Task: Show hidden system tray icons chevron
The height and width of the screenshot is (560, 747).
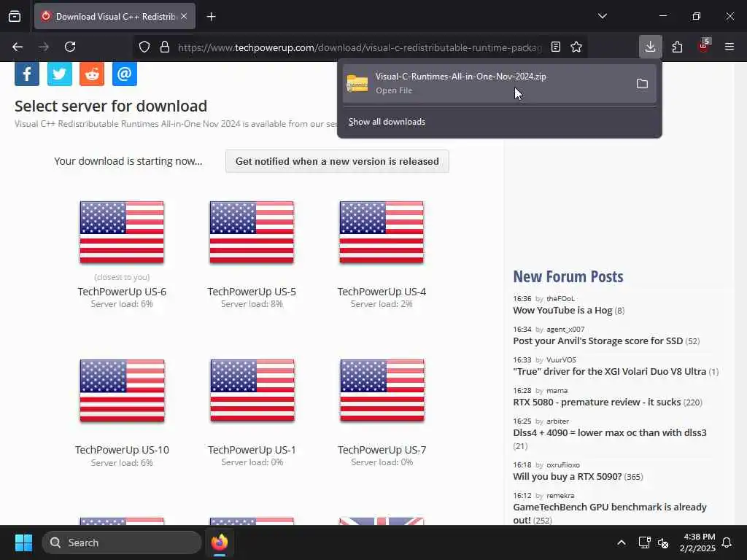Action: [x=622, y=542]
